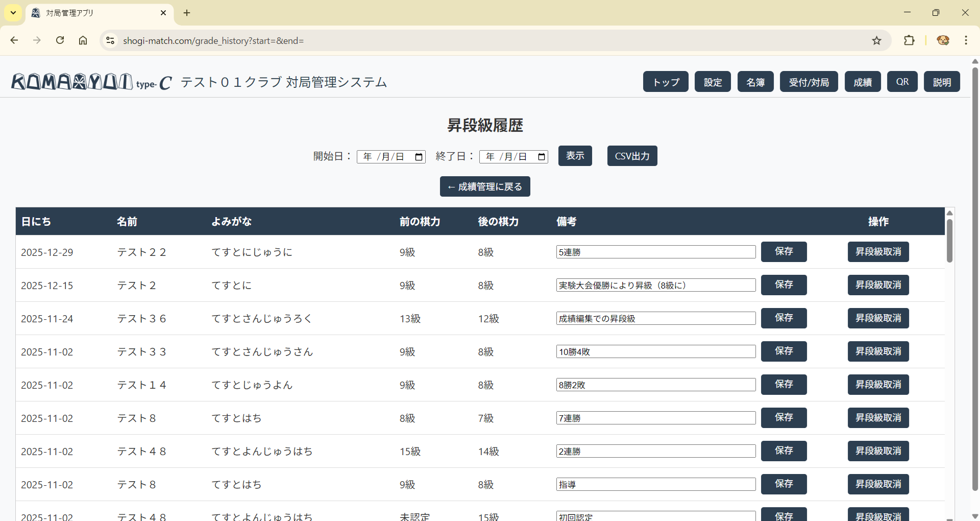980x521 pixels.
Task: Click the 成績管理に戻る button
Action: (485, 186)
